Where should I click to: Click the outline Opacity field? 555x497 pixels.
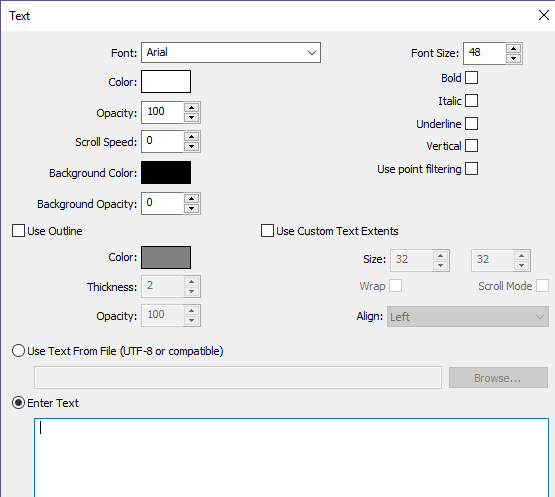(x=162, y=315)
